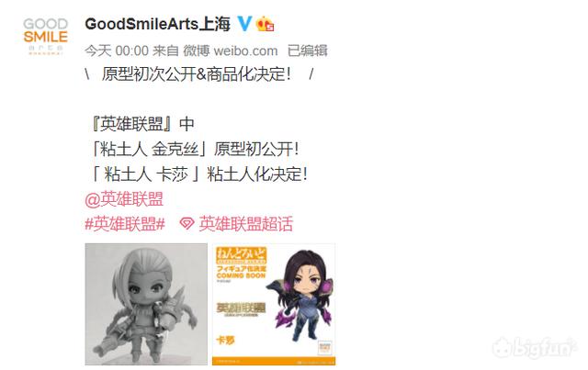
Task: Click the 已编辑 edited label
Action: coord(308,50)
